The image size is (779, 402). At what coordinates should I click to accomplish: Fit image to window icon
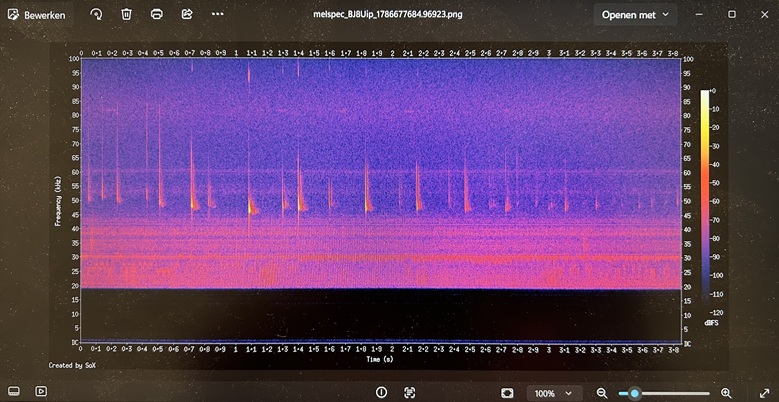coord(507,393)
